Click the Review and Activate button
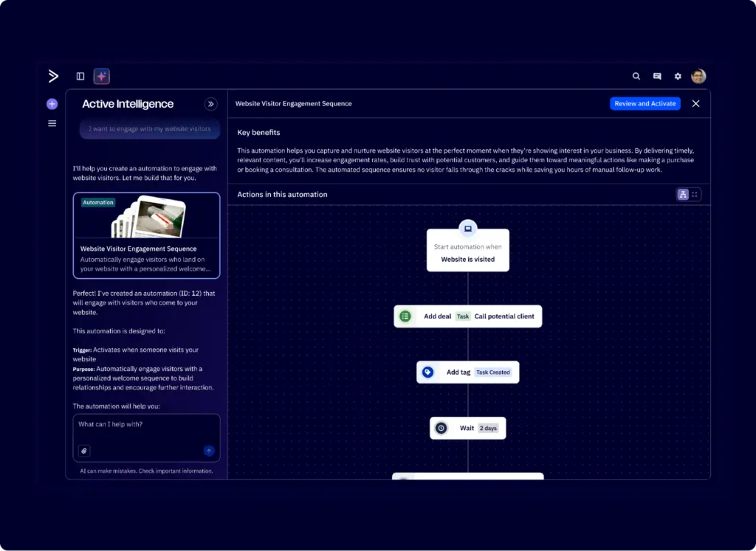This screenshot has width=756, height=551. pos(645,103)
